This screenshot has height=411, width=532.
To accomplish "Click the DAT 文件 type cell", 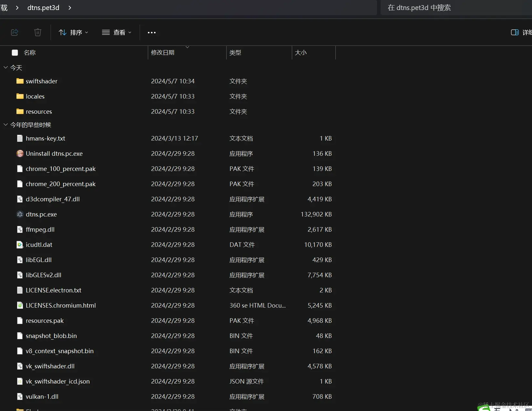I will pyautogui.click(x=242, y=245).
